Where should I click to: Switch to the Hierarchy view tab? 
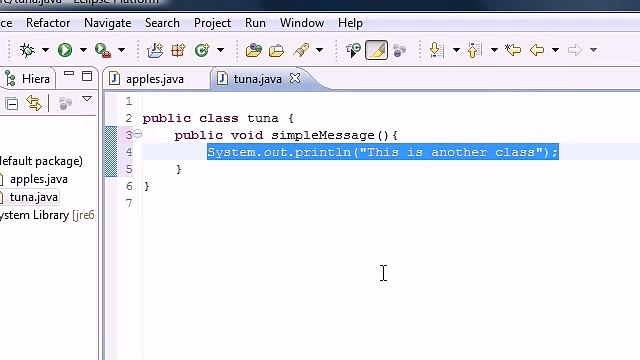[x=28, y=78]
